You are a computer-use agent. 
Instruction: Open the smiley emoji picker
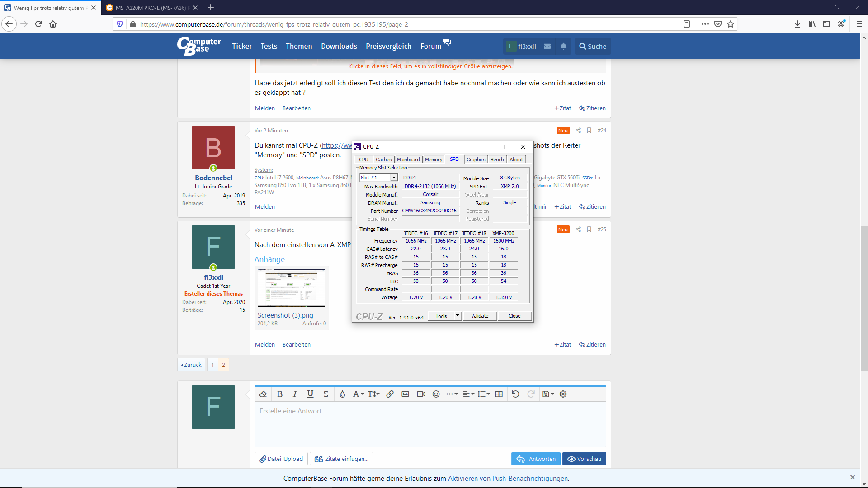tap(436, 394)
